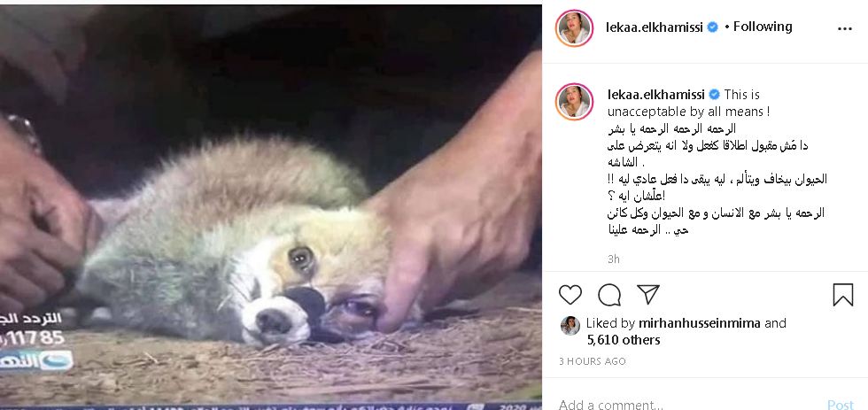
Task: Click the Post comment button
Action: [x=841, y=405]
